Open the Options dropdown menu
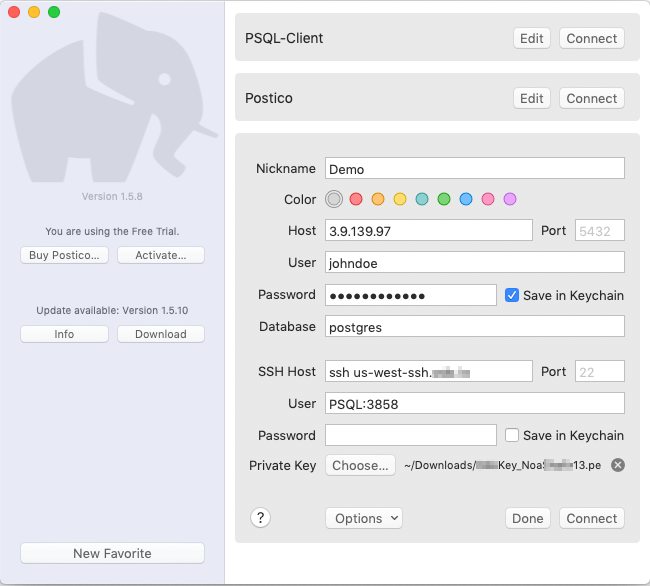 pyautogui.click(x=364, y=518)
